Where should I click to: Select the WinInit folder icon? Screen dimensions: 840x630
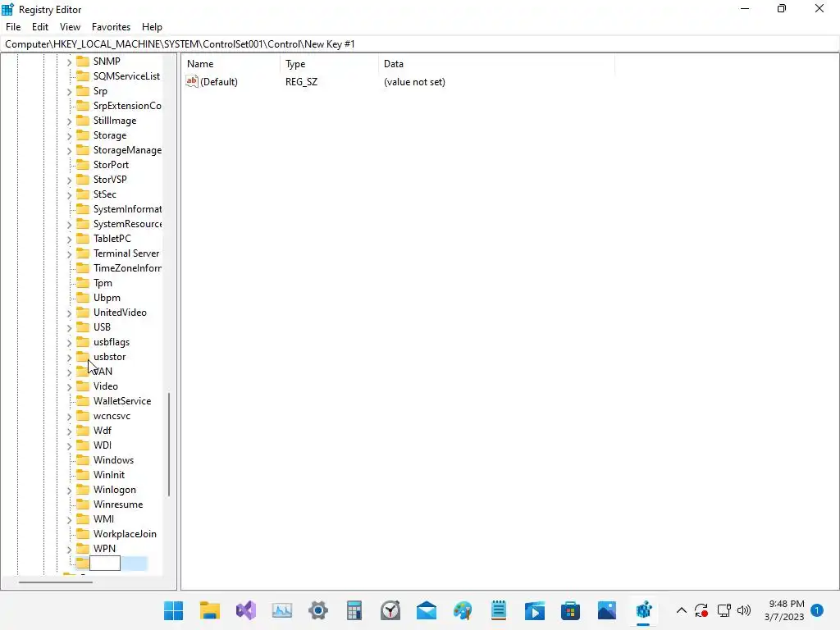(x=83, y=475)
